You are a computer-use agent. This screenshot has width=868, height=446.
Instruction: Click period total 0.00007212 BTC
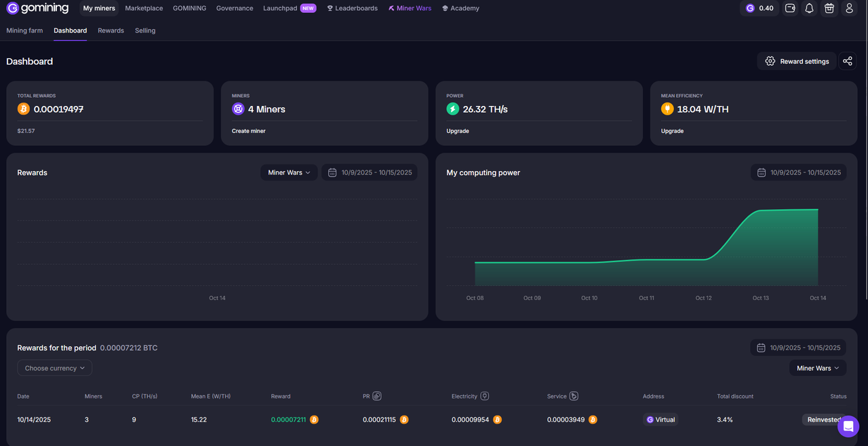129,348
